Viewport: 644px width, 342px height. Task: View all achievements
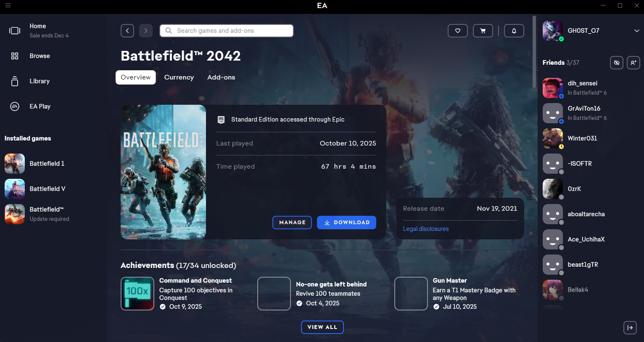tap(322, 327)
